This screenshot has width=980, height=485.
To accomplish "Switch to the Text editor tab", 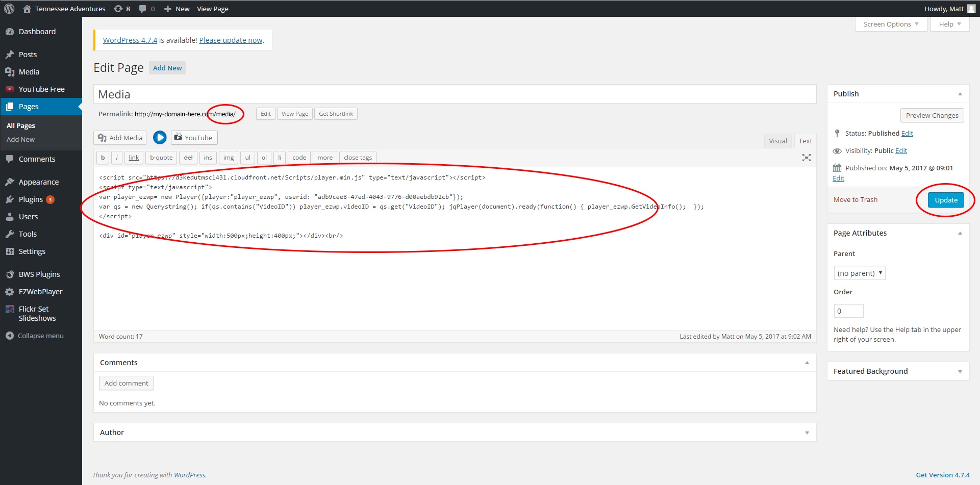I will [806, 141].
